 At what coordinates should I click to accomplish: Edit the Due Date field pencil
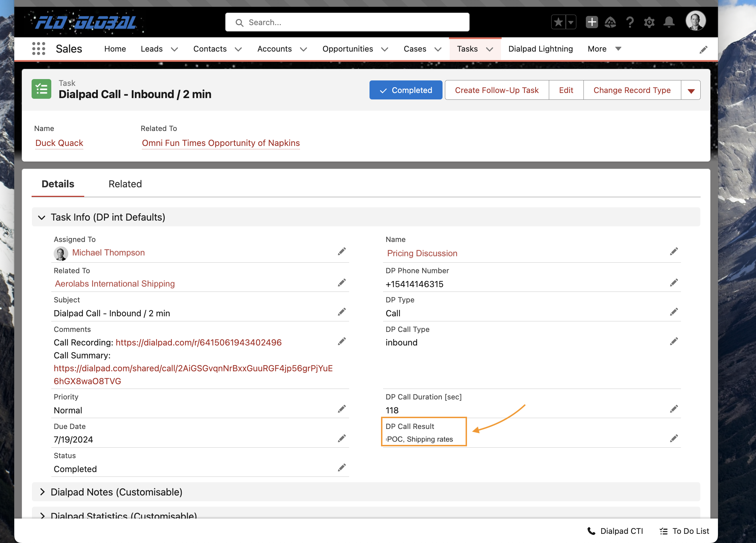coord(342,438)
